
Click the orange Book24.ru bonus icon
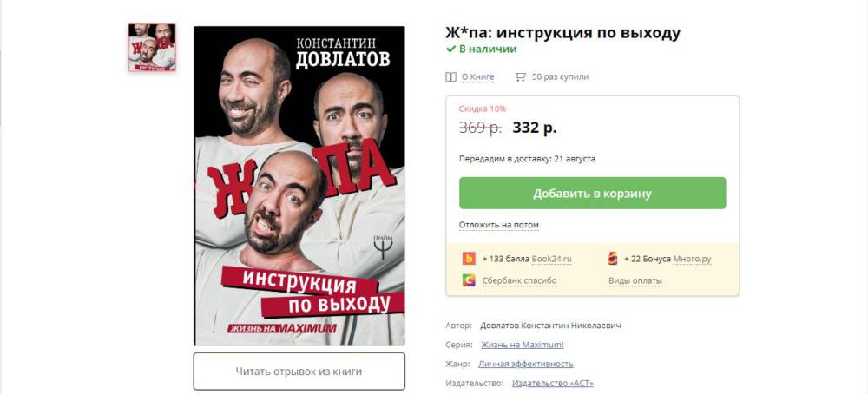coord(469,259)
